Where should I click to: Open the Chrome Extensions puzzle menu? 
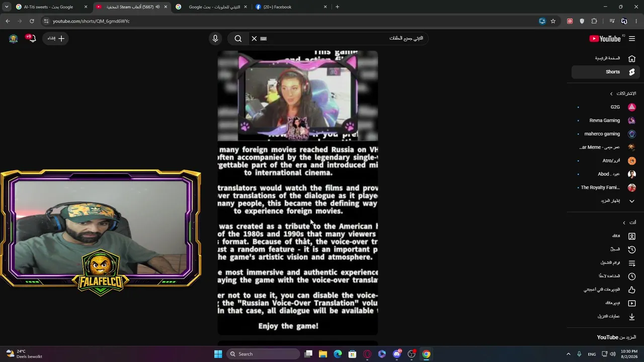[594, 21]
